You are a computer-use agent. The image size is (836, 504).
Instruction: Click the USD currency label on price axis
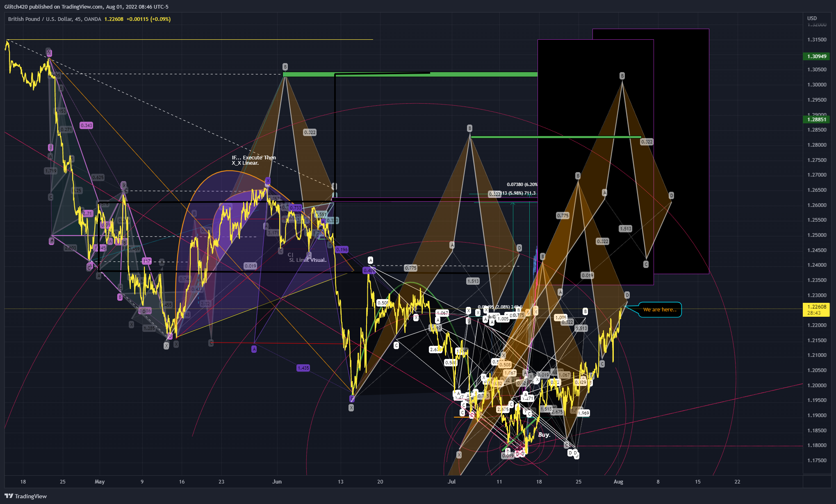click(x=812, y=18)
